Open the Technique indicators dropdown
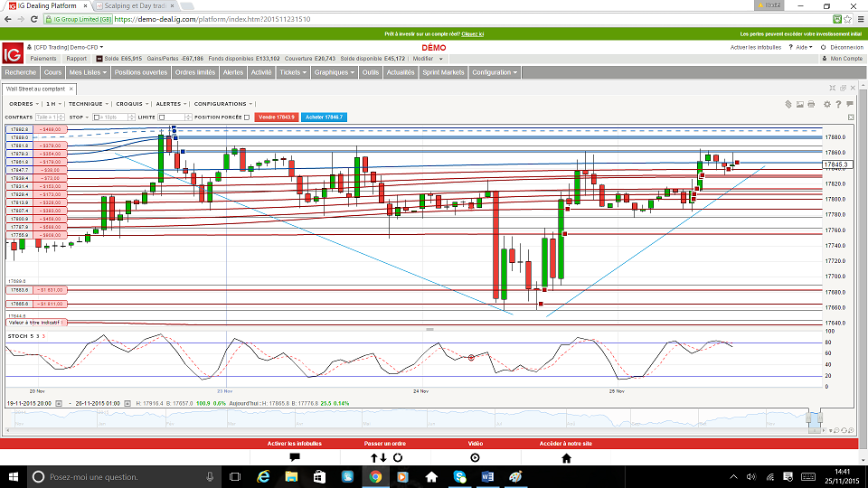Image resolution: width=868 pixels, height=488 pixels. [89, 103]
